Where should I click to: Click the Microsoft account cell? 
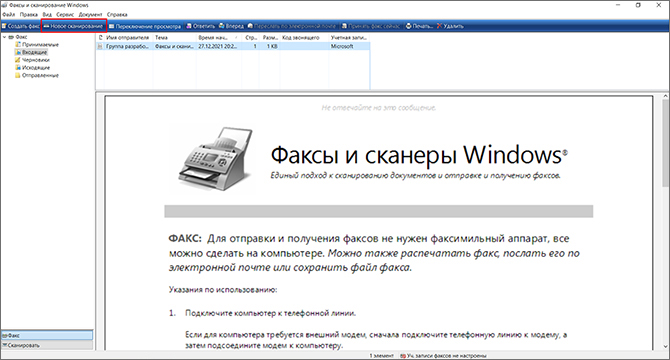coord(342,46)
